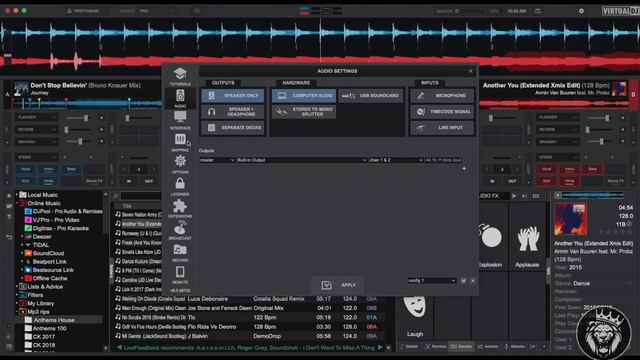Switch to the Sidelist tab at bottom
The image size is (640, 360).
click(409, 347)
